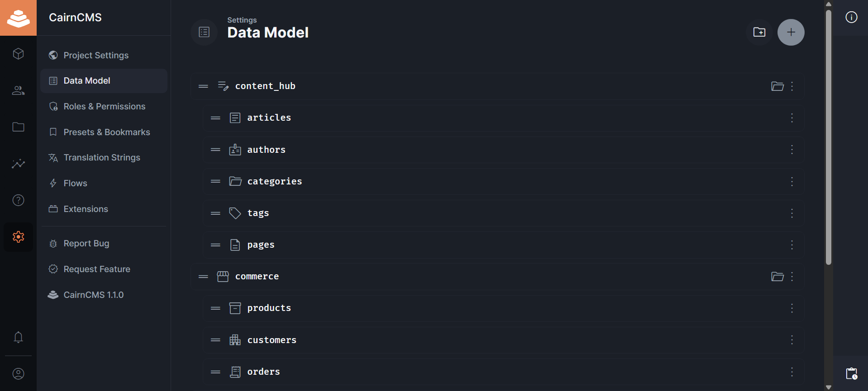Image resolution: width=868 pixels, height=391 pixels.
Task: Open Presets & Bookmarks
Action: (x=104, y=132)
